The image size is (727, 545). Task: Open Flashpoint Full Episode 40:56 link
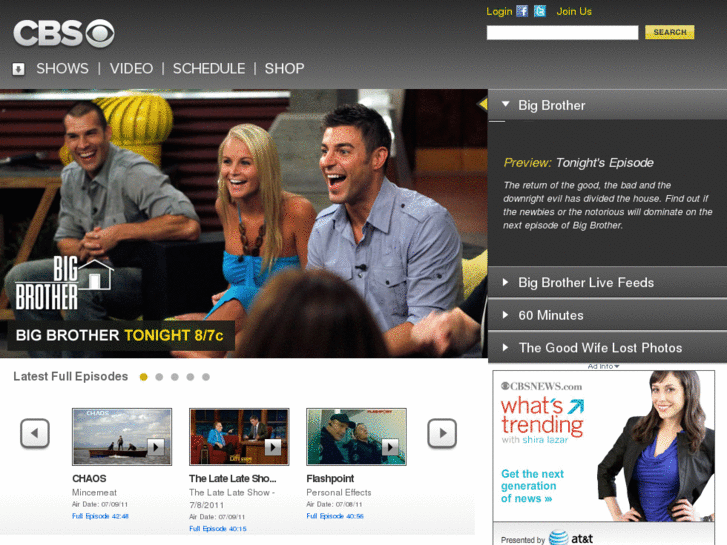335,516
